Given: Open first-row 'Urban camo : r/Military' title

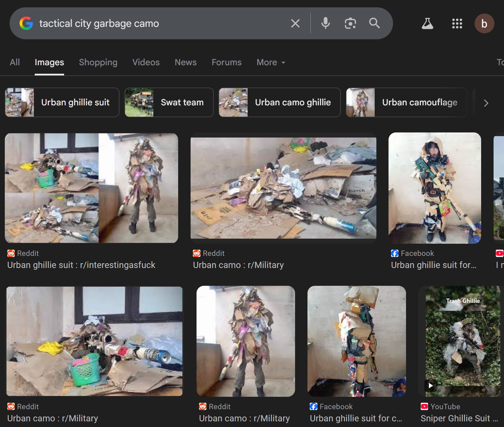Looking at the screenshot, I should click(x=238, y=265).
